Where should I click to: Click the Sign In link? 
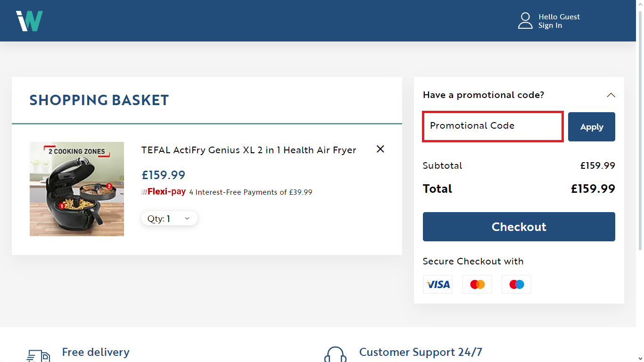point(550,25)
